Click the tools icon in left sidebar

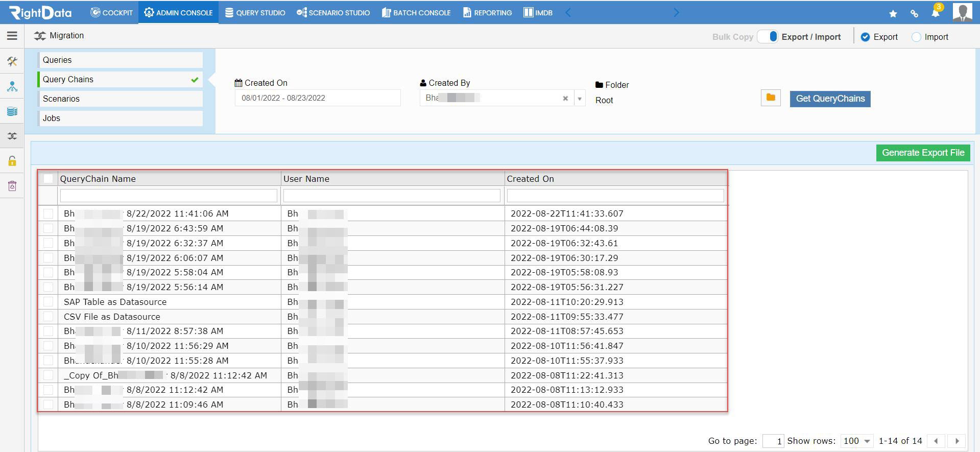tap(12, 62)
